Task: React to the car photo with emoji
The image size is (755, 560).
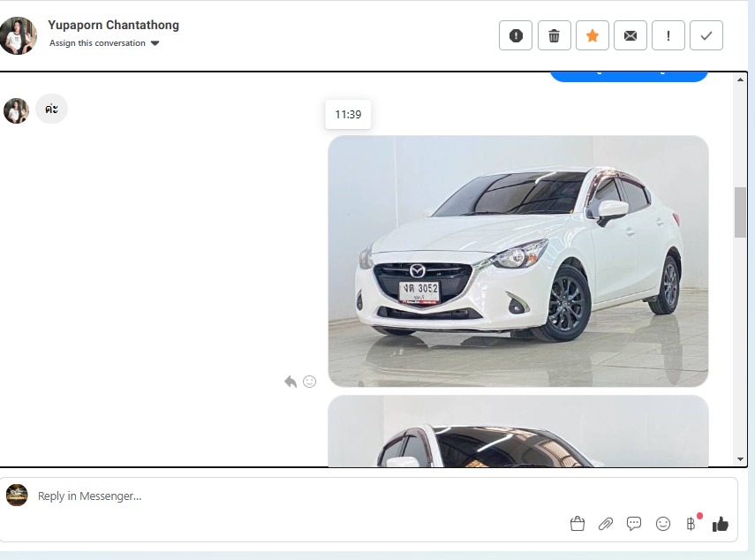Action: click(310, 382)
